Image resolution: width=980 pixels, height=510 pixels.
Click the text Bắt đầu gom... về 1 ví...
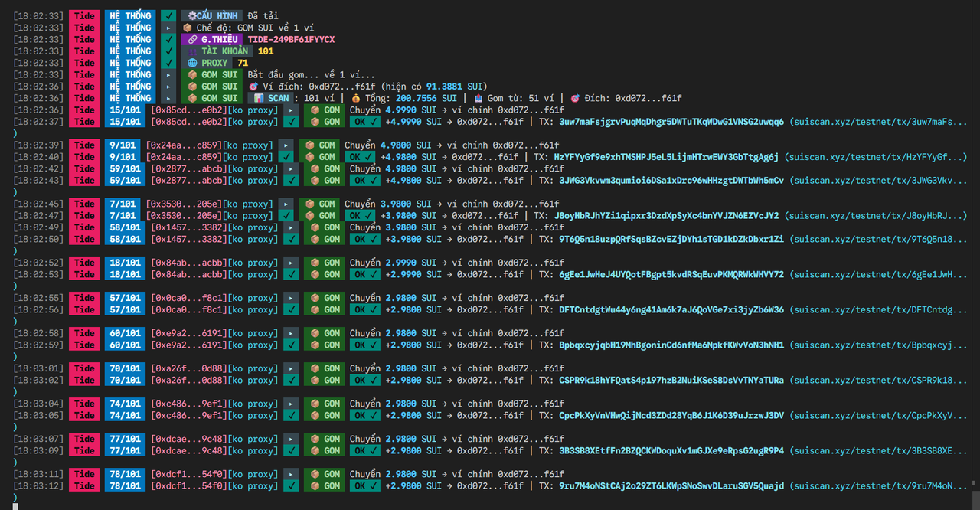pyautogui.click(x=312, y=74)
